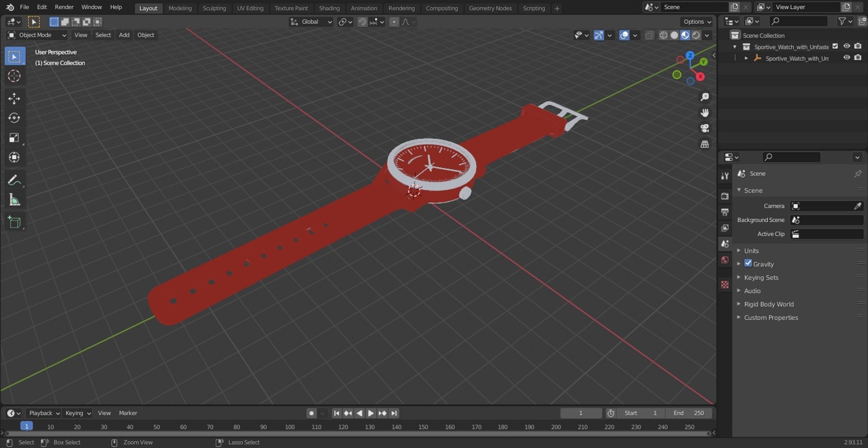Open the Object Mode dropdown
Image resolution: width=868 pixels, height=448 pixels.
click(37, 35)
